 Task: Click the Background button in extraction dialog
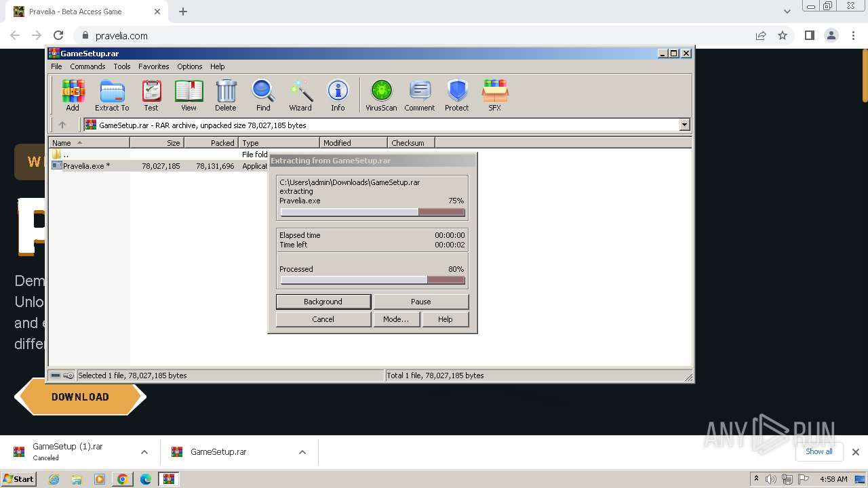point(323,302)
